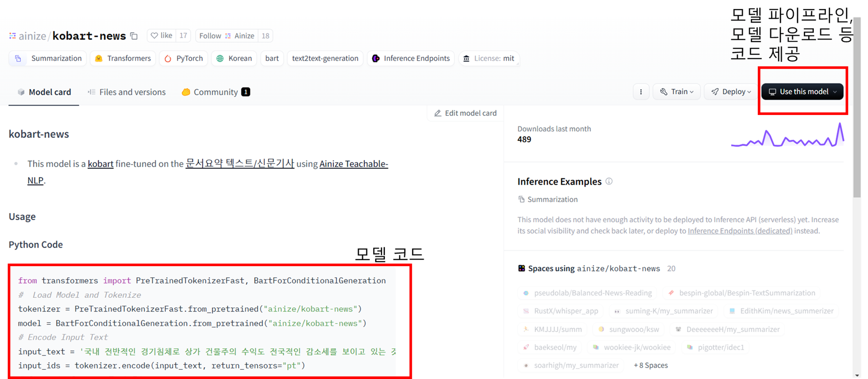868x379 pixels.
Task: Switch to Files and versions tab
Action: click(126, 92)
